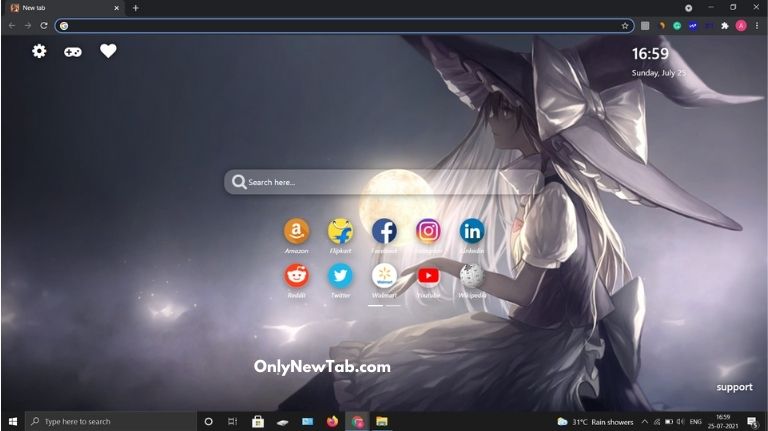This screenshot has height=431, width=768.
Task: Show hidden system tray icons
Action: [645, 421]
